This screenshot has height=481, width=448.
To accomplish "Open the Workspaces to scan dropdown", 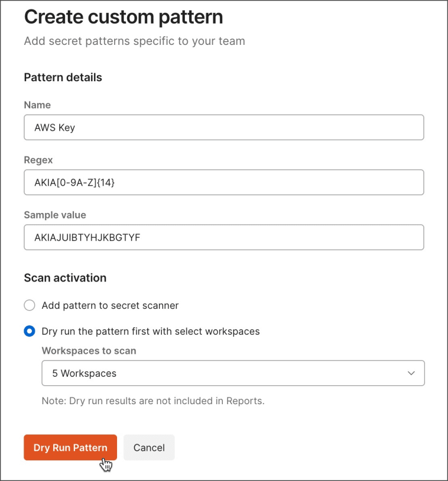I will (233, 373).
